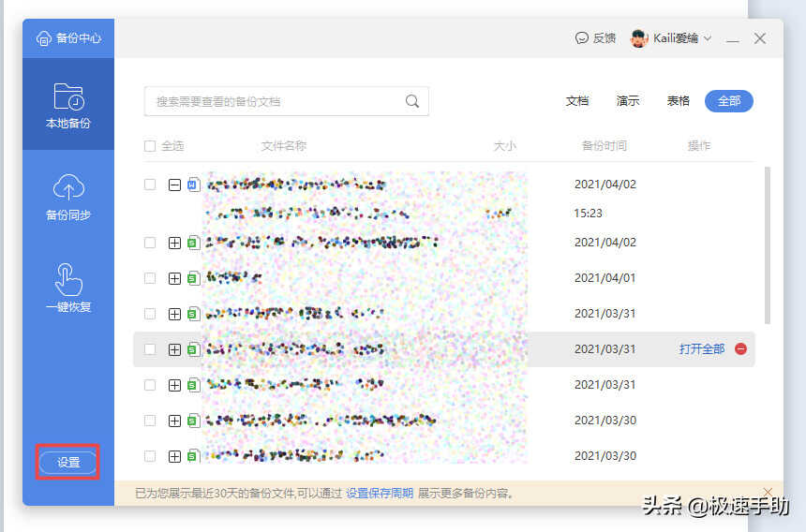Image resolution: width=806 pixels, height=532 pixels.
Task: Minimize the backup center window
Action: click(x=733, y=39)
